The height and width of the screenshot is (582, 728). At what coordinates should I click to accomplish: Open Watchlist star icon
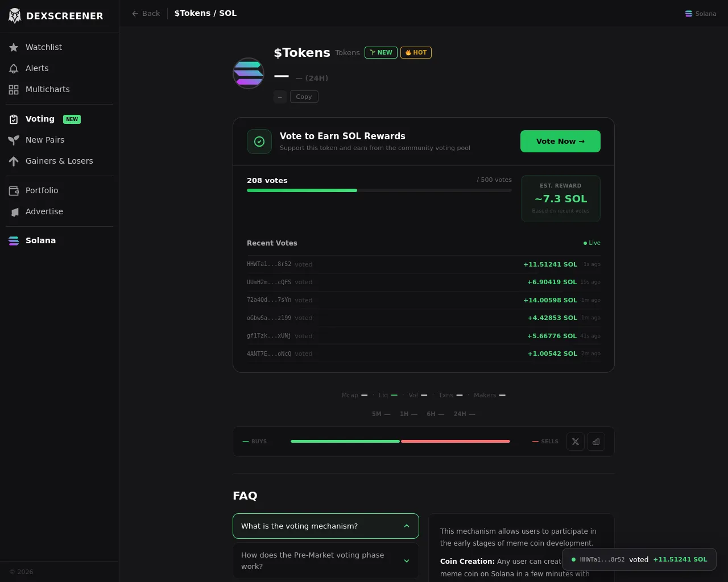(14, 47)
